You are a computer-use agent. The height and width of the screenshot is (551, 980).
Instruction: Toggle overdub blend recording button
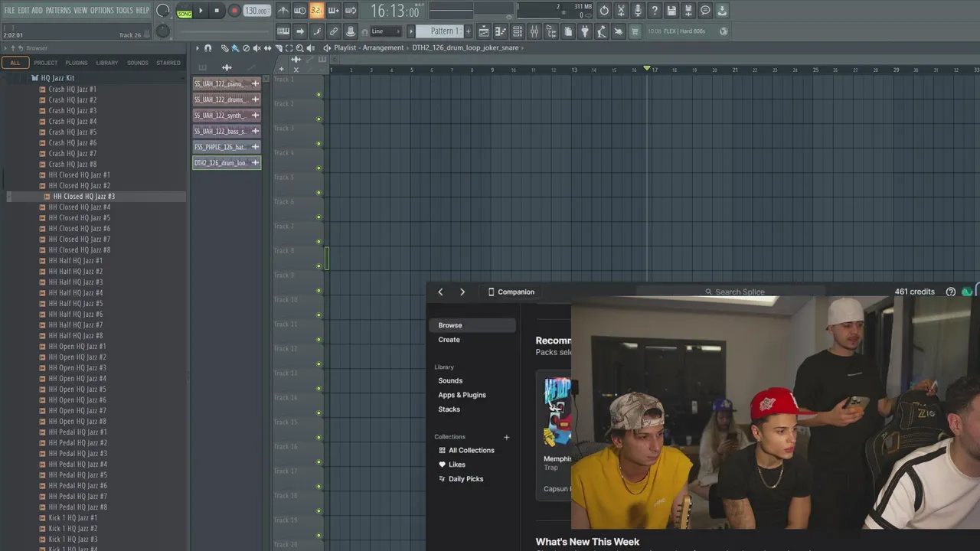pos(333,11)
